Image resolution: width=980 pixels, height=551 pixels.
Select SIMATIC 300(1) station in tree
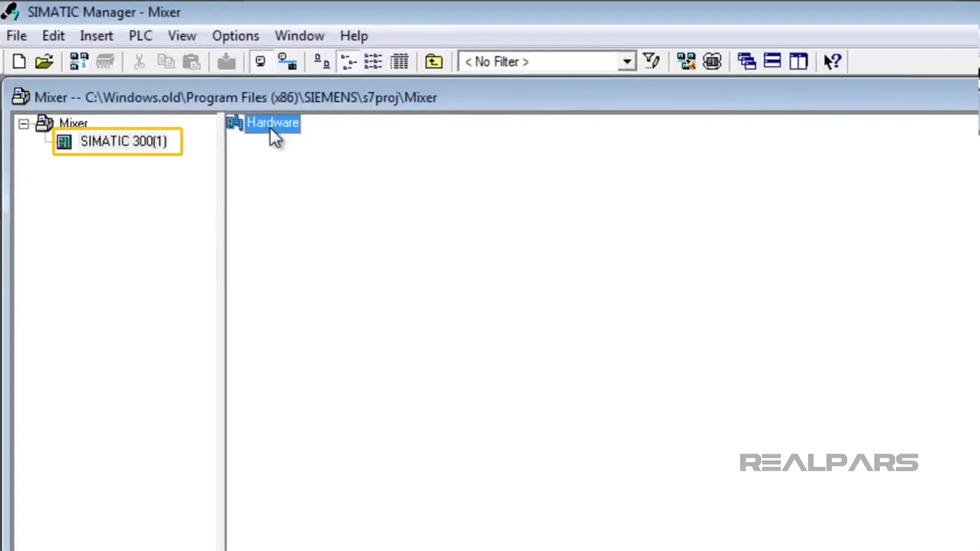124,141
